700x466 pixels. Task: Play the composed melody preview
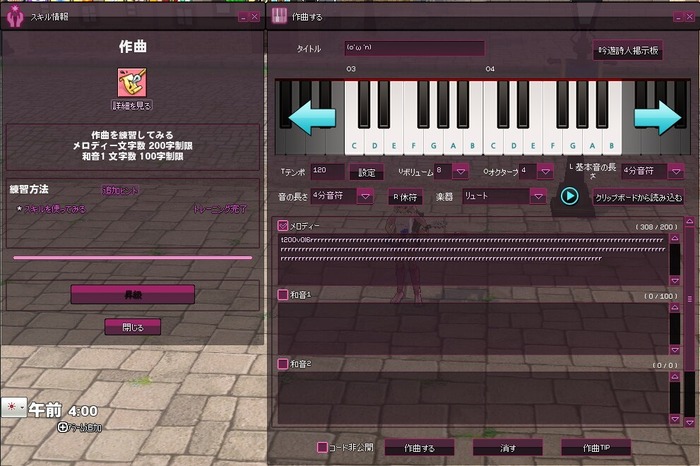[x=569, y=196]
